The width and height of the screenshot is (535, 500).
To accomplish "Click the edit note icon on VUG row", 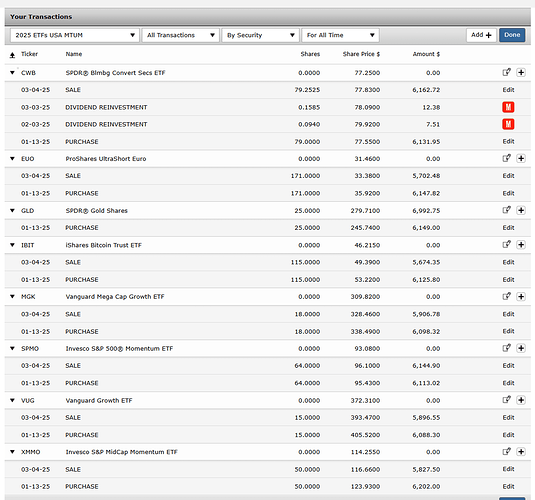I will pos(507,400).
